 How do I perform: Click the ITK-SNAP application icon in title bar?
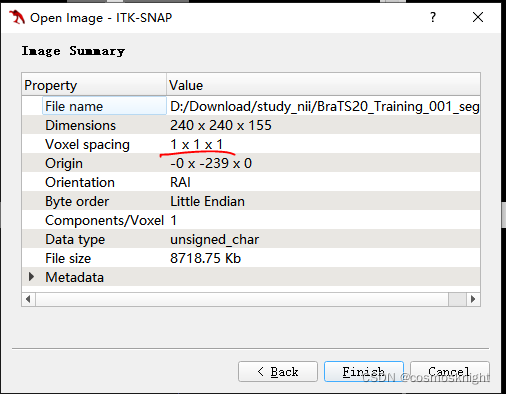(x=17, y=17)
